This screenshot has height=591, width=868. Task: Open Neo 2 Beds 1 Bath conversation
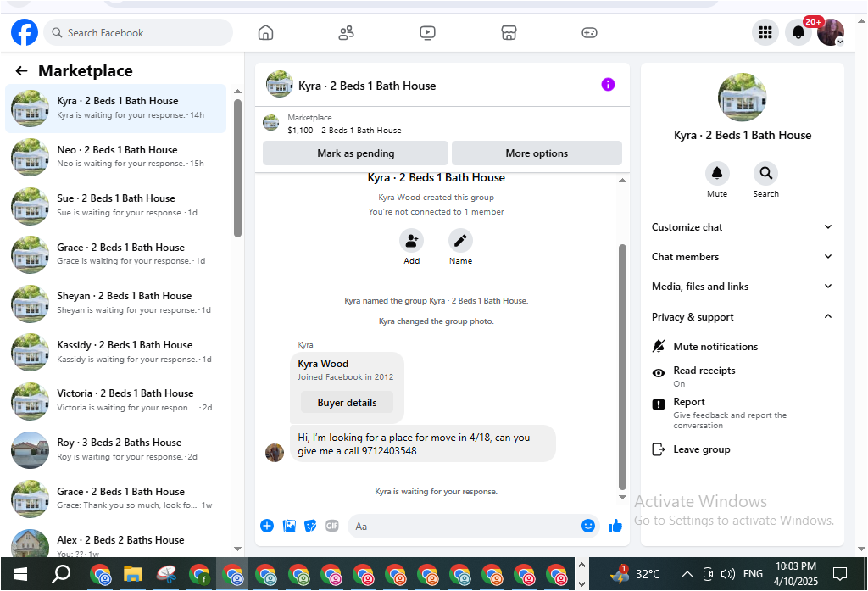click(x=115, y=157)
